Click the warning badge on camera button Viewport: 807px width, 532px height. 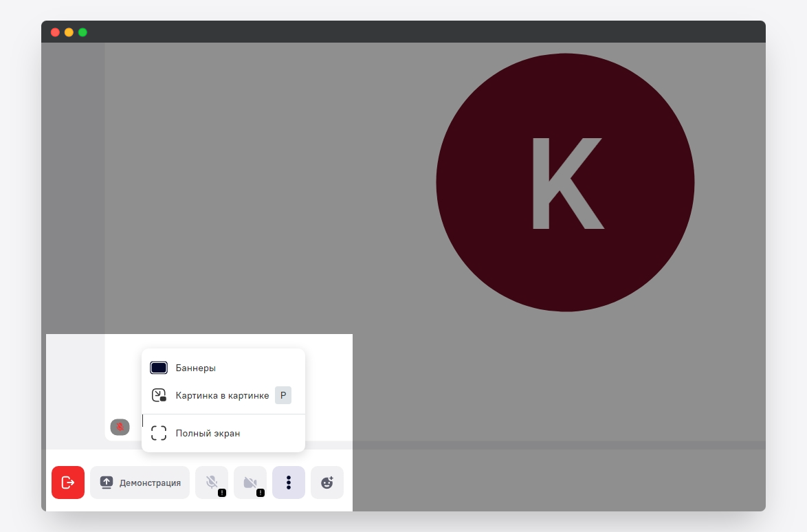[x=261, y=493]
